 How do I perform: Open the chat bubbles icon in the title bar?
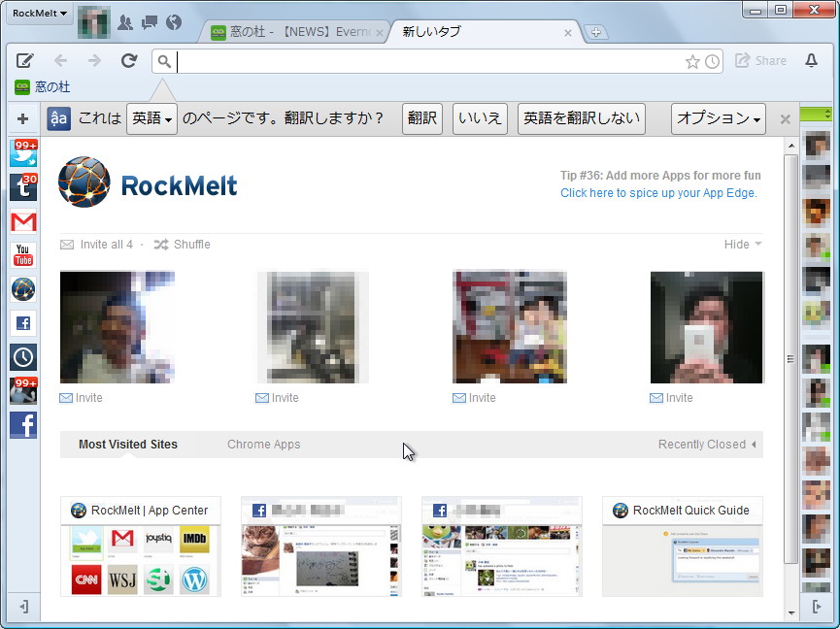point(150,22)
